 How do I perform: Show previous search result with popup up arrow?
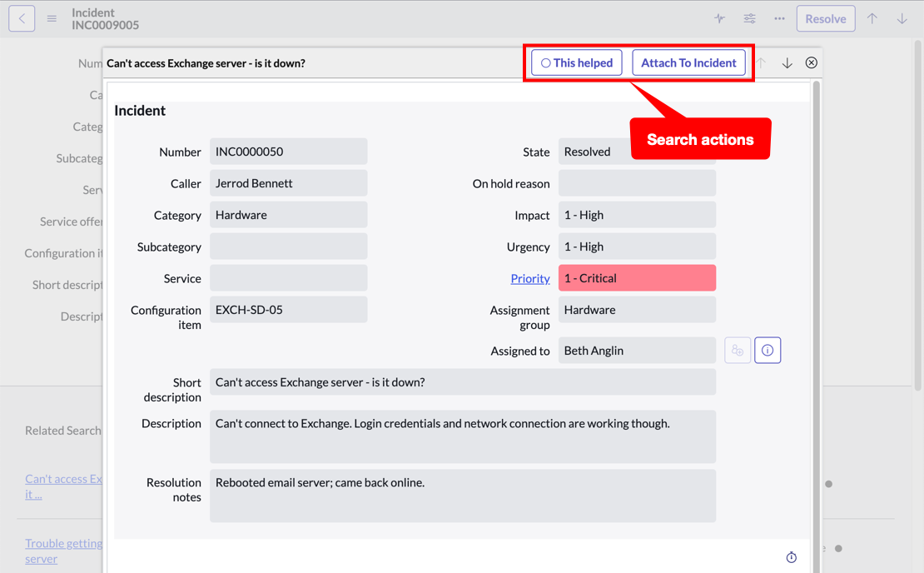[762, 63]
